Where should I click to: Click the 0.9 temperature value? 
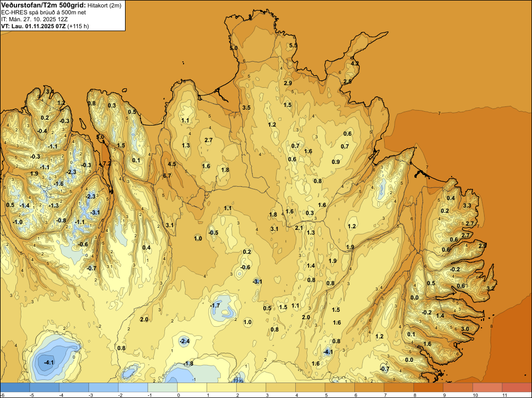[x=336, y=162]
